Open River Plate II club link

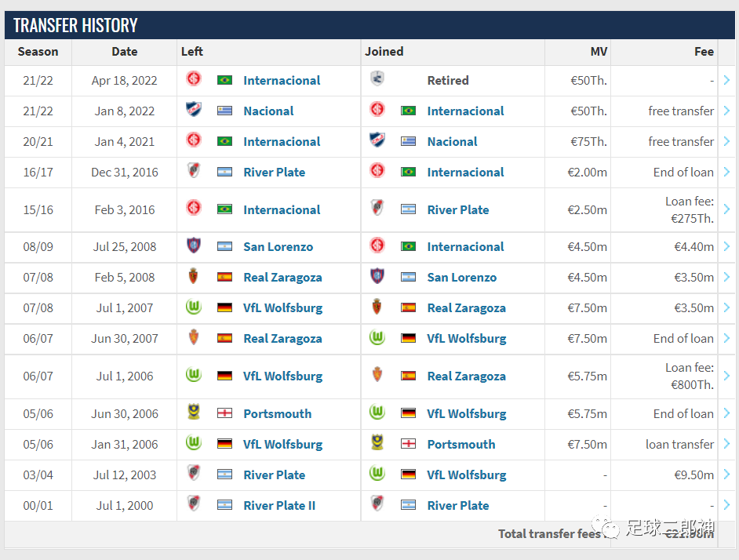click(279, 505)
